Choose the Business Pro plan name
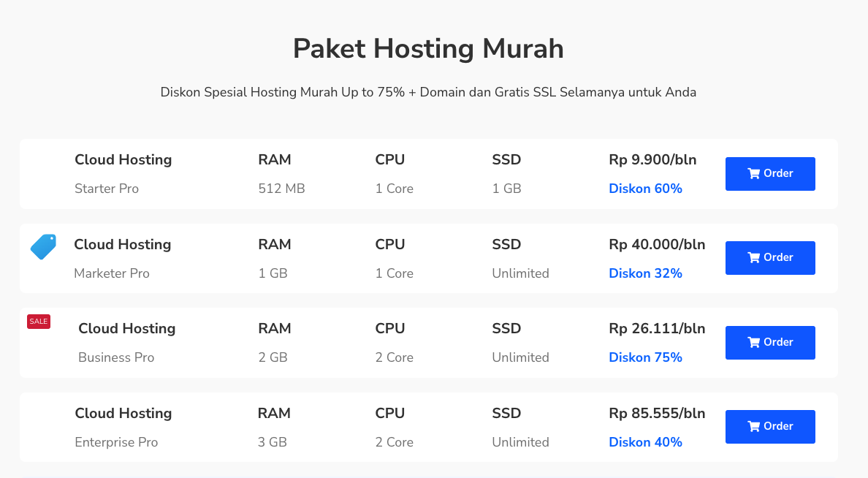Image resolution: width=868 pixels, height=478 pixels. [x=116, y=357]
